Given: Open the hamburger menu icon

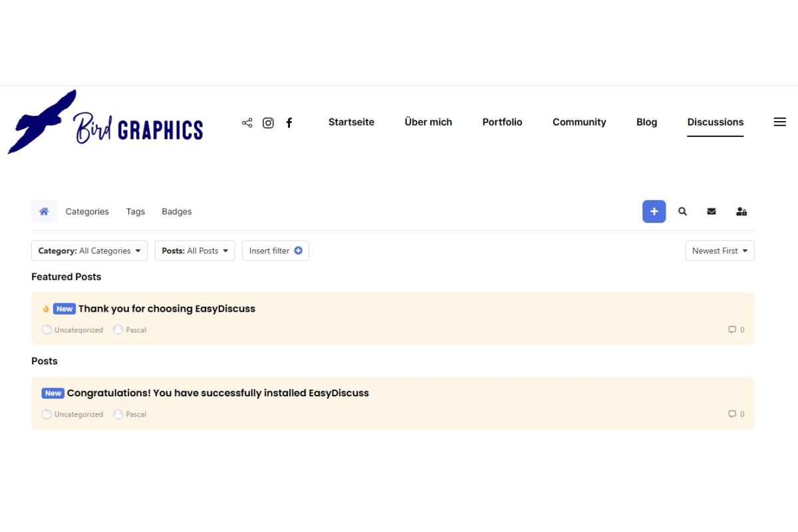Looking at the screenshot, I should (x=780, y=122).
